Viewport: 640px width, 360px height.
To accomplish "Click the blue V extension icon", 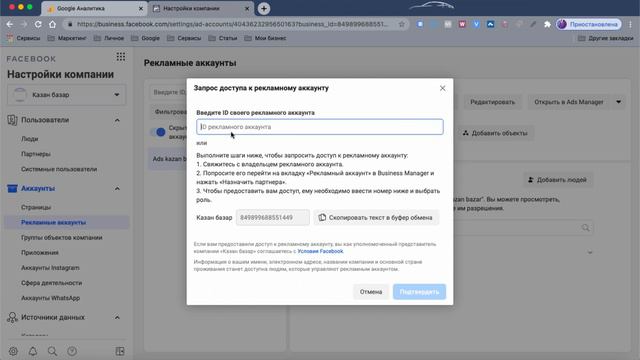I will coord(476,24).
